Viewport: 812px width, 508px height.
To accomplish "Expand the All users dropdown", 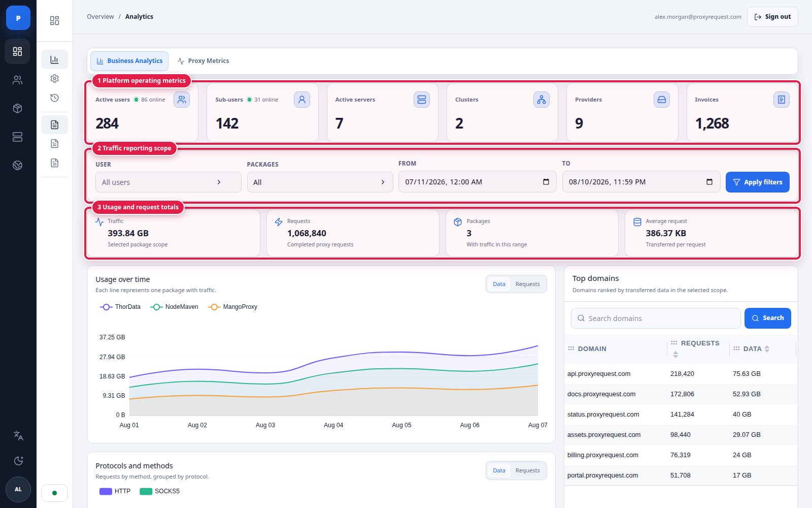I will coord(168,182).
